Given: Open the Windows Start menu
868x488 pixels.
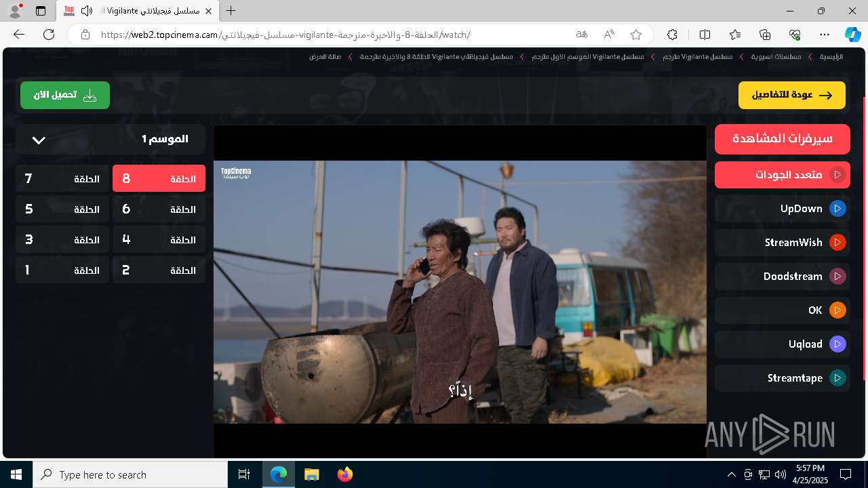Looking at the screenshot, I should click(16, 474).
